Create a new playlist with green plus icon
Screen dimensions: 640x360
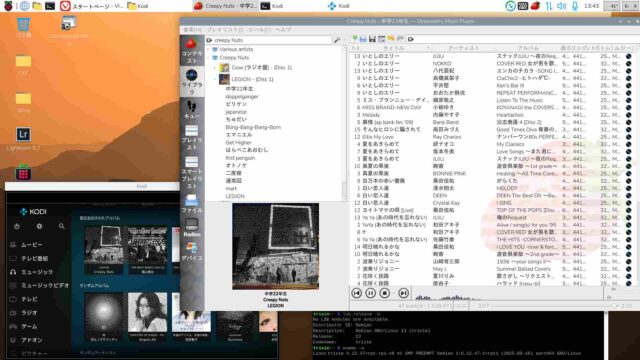pyautogui.click(x=355, y=39)
